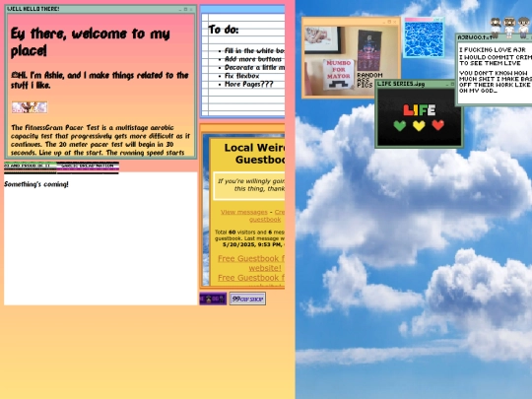Click the 'Decorate a little' to-do item
This screenshot has width=532, height=399.
point(254,68)
